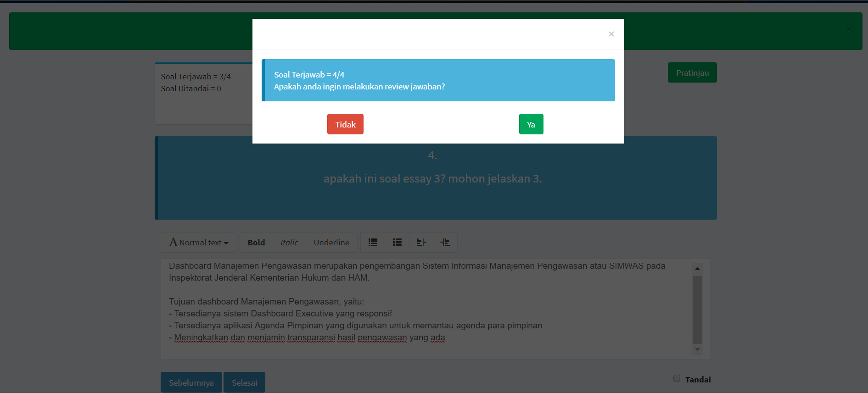868x393 pixels.
Task: Click the Pratinjau preview button
Action: coord(692,73)
